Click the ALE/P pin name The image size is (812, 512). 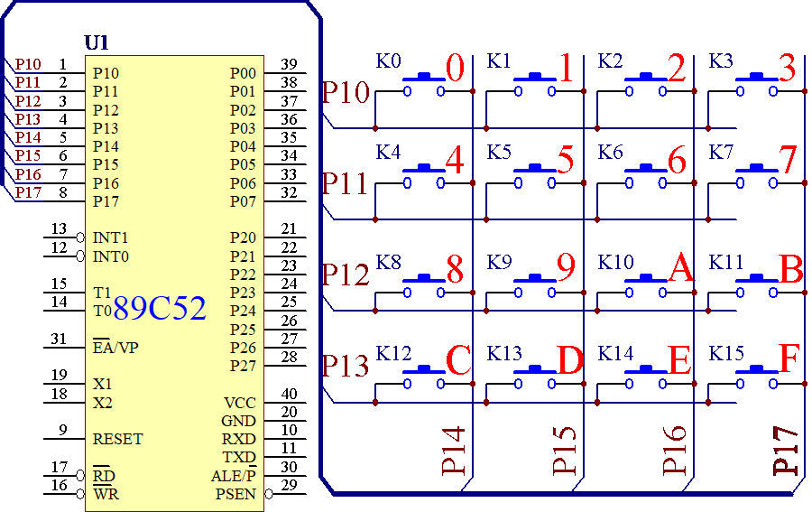click(234, 476)
